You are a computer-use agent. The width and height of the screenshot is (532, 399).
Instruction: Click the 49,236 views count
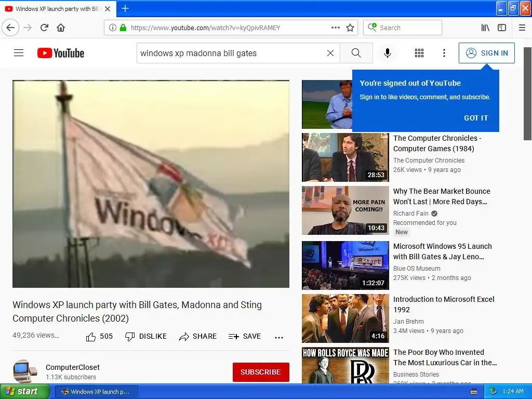pos(36,335)
